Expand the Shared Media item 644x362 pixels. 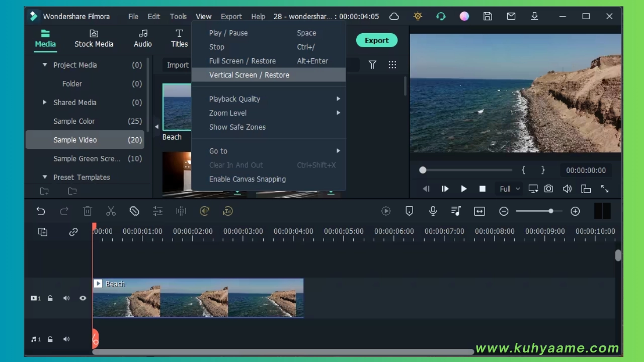point(45,102)
